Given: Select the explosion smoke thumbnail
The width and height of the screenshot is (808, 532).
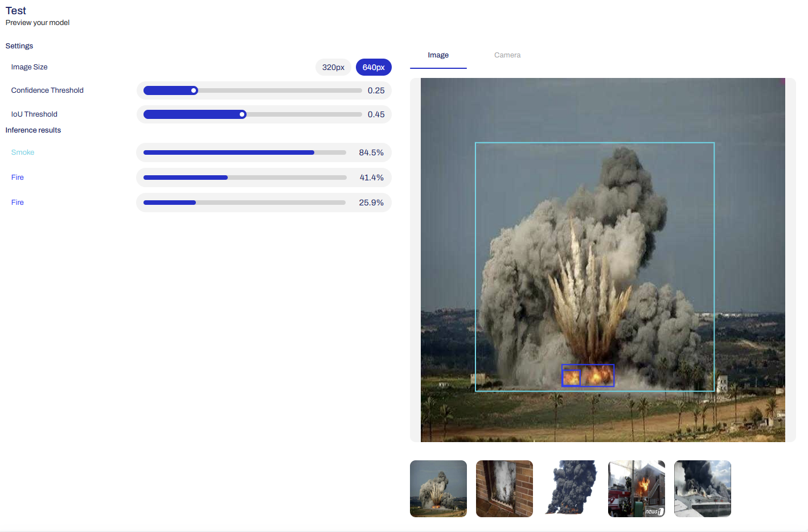Looking at the screenshot, I should point(438,489).
